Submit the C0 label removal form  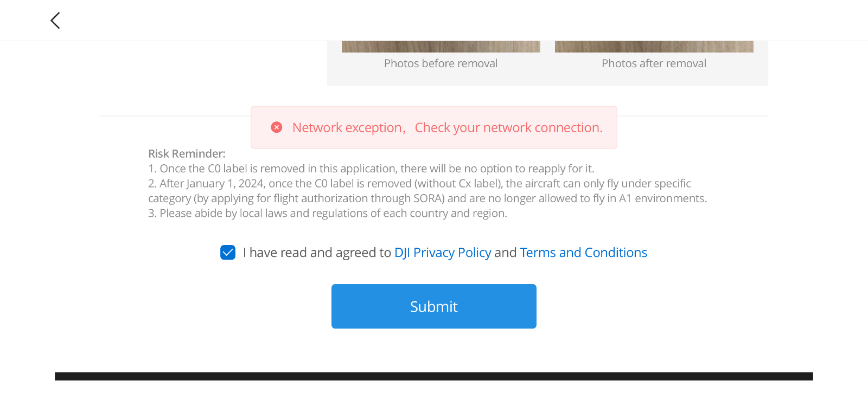(x=434, y=306)
